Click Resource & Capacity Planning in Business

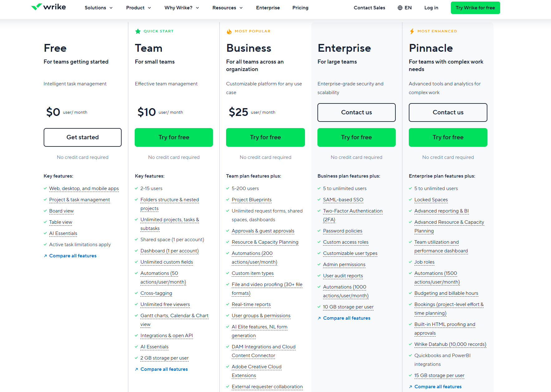click(x=265, y=242)
